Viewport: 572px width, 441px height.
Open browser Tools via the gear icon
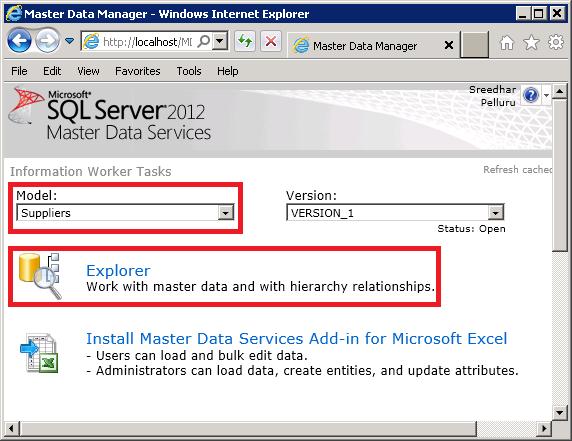tap(556, 42)
